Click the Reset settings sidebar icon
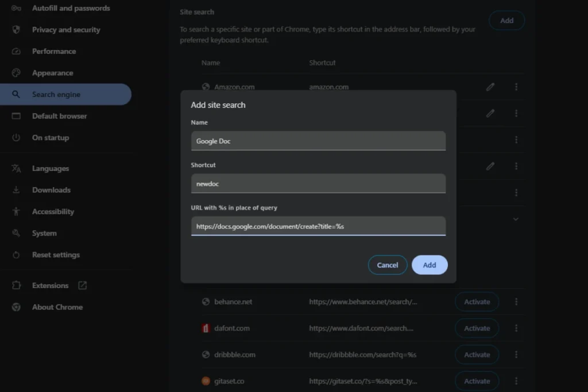588x392 pixels. point(16,255)
